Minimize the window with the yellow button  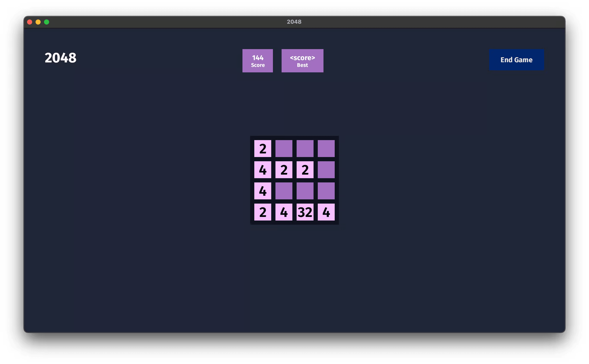pyautogui.click(x=38, y=22)
